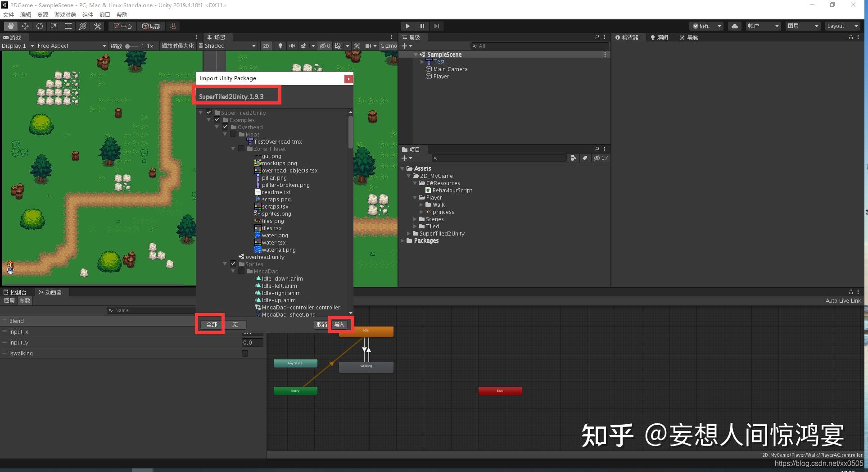Toggle the 2D mode button in Scene view
Screen dimensions: 868x472
tap(266, 45)
